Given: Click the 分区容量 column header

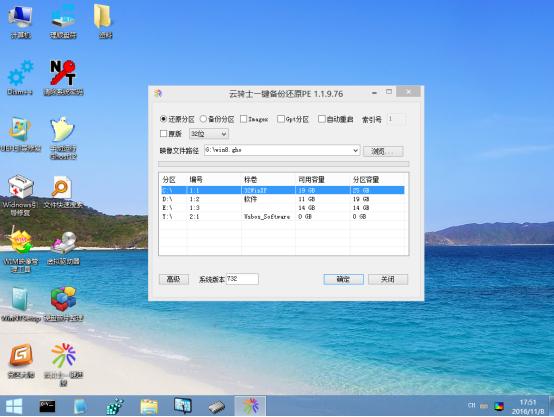Looking at the screenshot, I should [x=366, y=180].
